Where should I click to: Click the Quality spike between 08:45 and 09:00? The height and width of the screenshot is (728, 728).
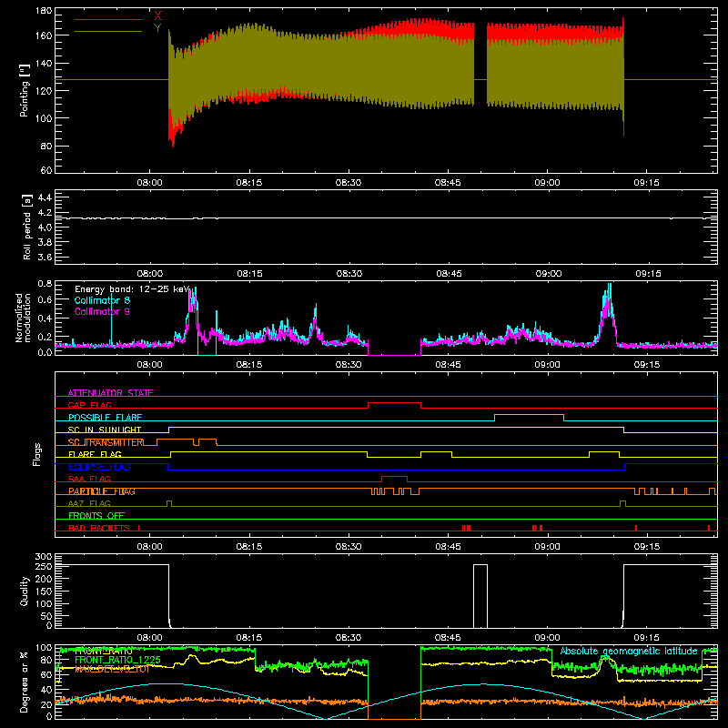pos(480,596)
